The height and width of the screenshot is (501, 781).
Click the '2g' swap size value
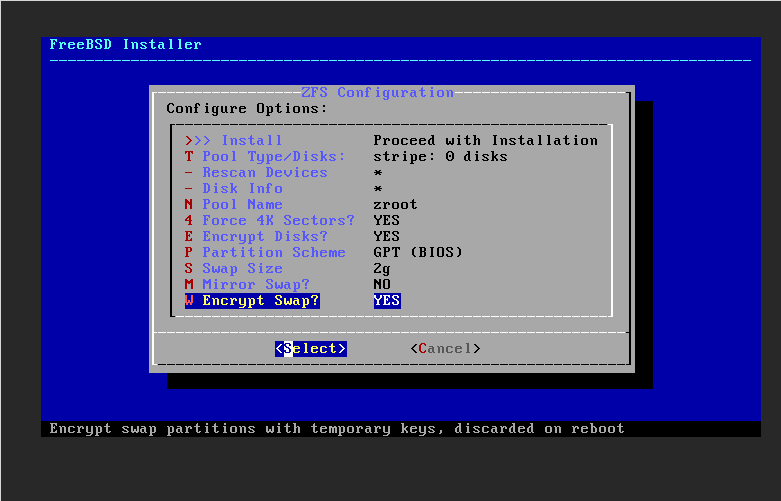[382, 268]
